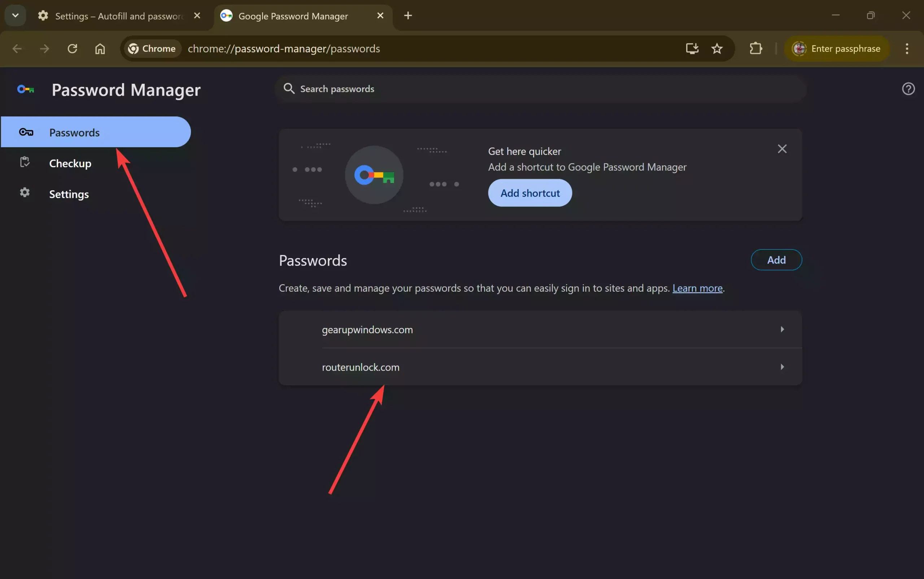Image resolution: width=924 pixels, height=579 pixels.
Task: Select the Checkup sidebar icon
Action: click(24, 162)
